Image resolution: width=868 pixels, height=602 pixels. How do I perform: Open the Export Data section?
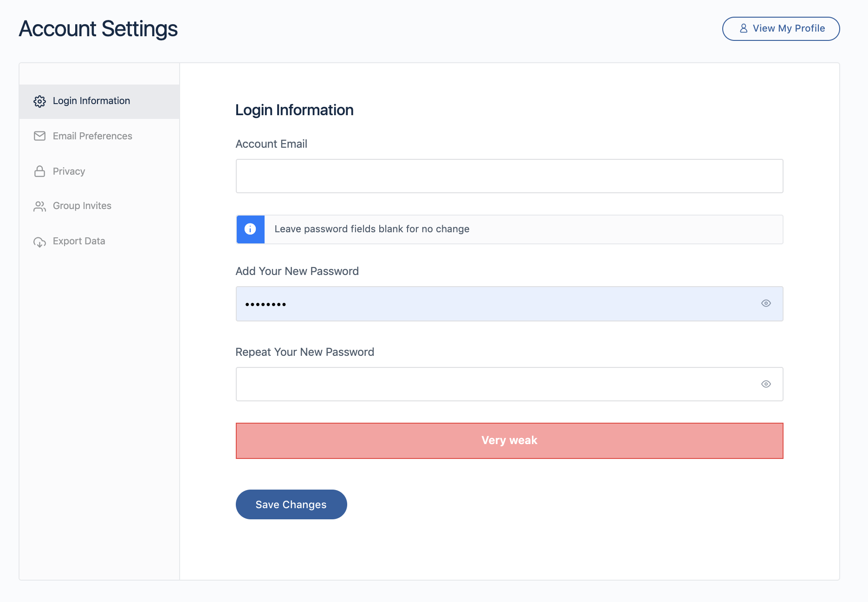tap(99, 241)
